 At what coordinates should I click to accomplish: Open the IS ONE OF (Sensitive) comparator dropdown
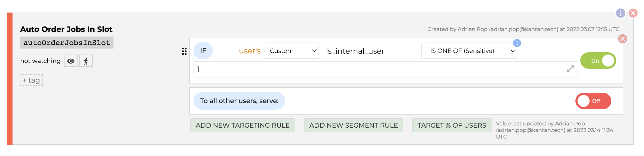[x=471, y=51]
